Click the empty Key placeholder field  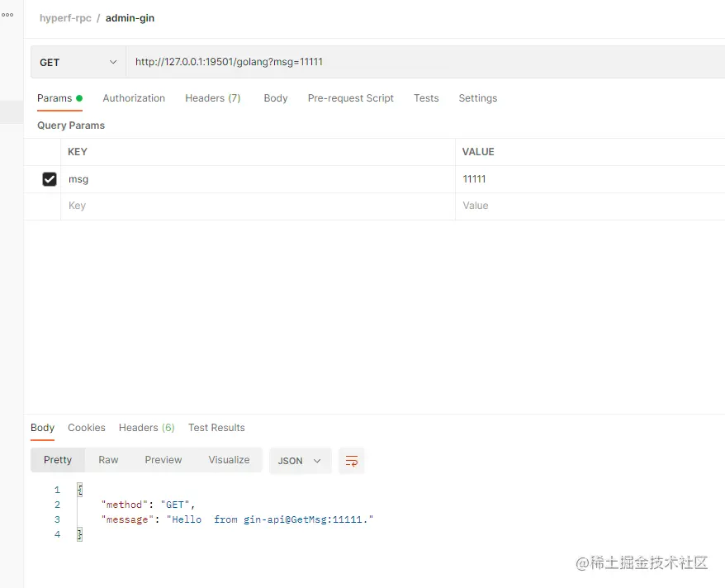point(258,206)
